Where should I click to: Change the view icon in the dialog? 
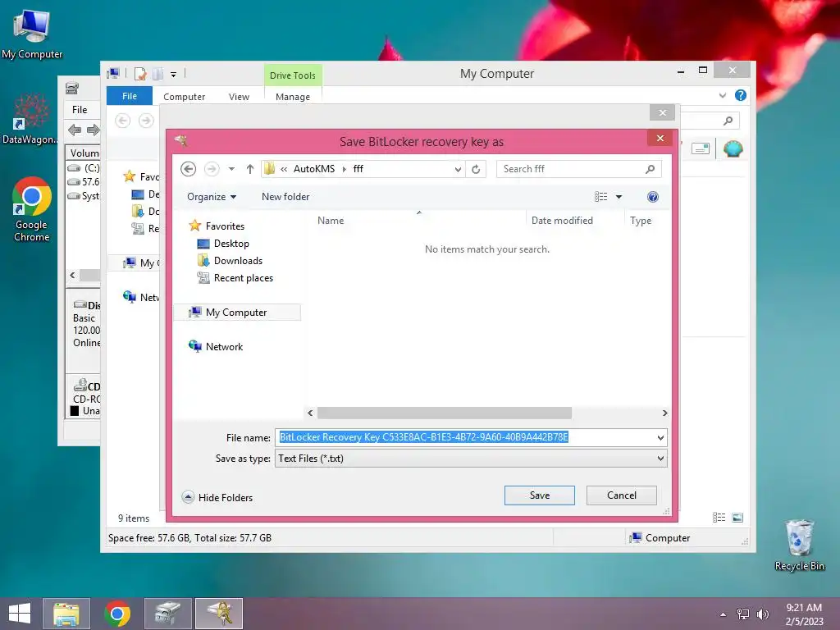(601, 197)
